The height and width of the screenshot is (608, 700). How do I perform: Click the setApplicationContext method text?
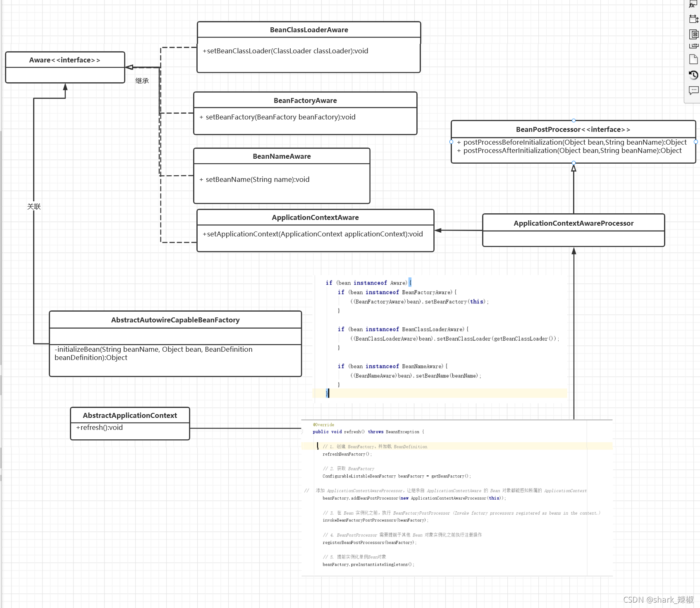(313, 234)
